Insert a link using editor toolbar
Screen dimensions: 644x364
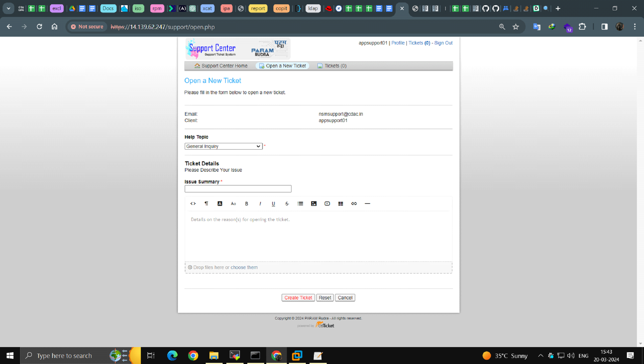coord(354,204)
